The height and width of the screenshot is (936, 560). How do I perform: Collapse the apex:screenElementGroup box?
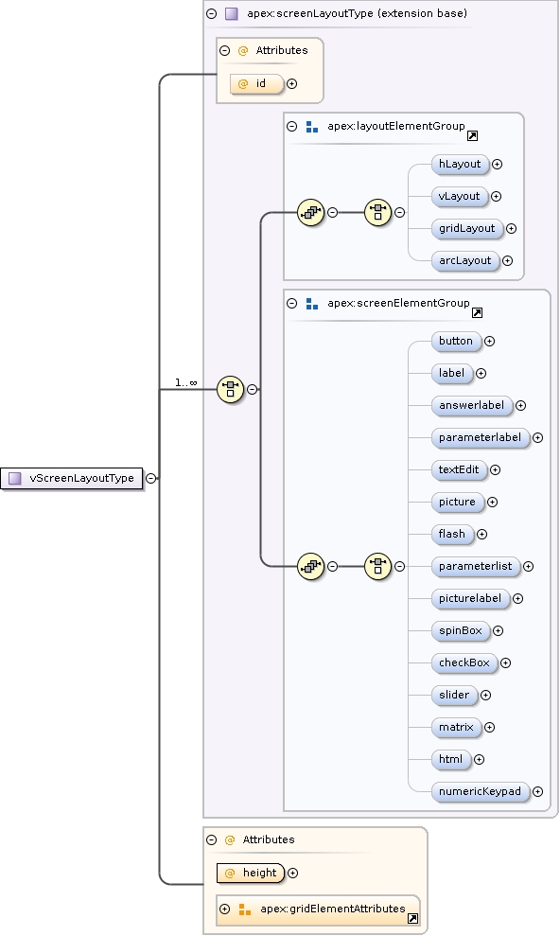(x=291, y=303)
